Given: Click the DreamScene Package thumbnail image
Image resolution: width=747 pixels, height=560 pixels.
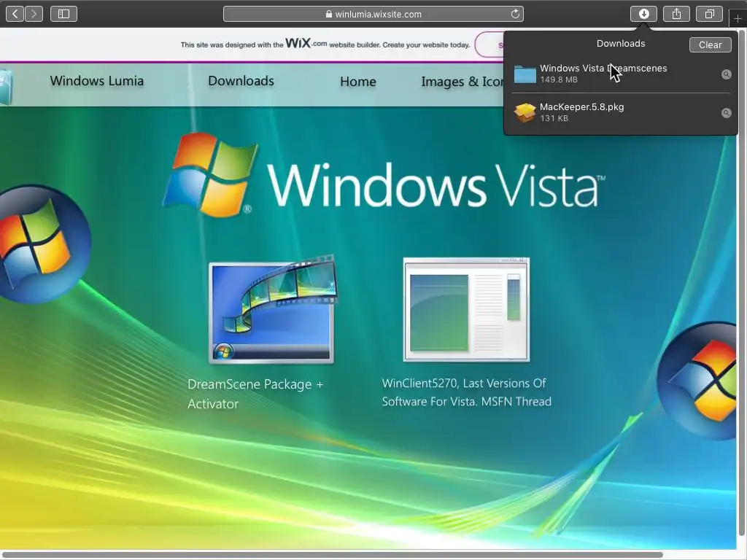Looking at the screenshot, I should [x=273, y=309].
